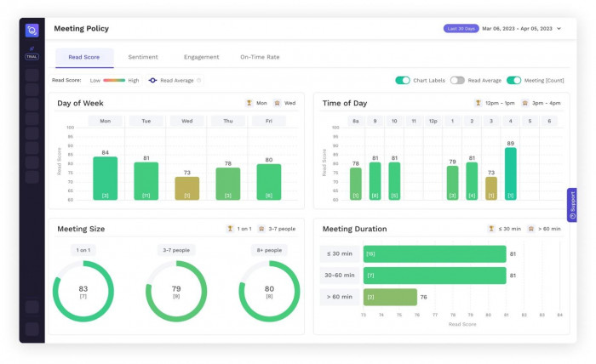Select the ≤ 30 min duration bar
This screenshot has height=364, width=596.
click(x=434, y=254)
